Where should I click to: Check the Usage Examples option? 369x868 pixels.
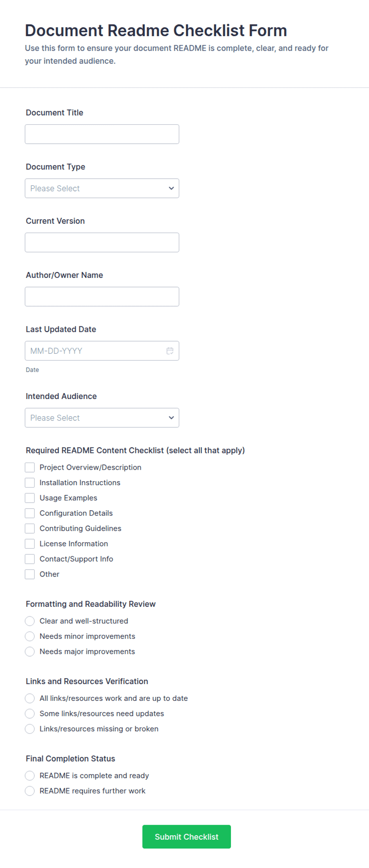tap(30, 498)
